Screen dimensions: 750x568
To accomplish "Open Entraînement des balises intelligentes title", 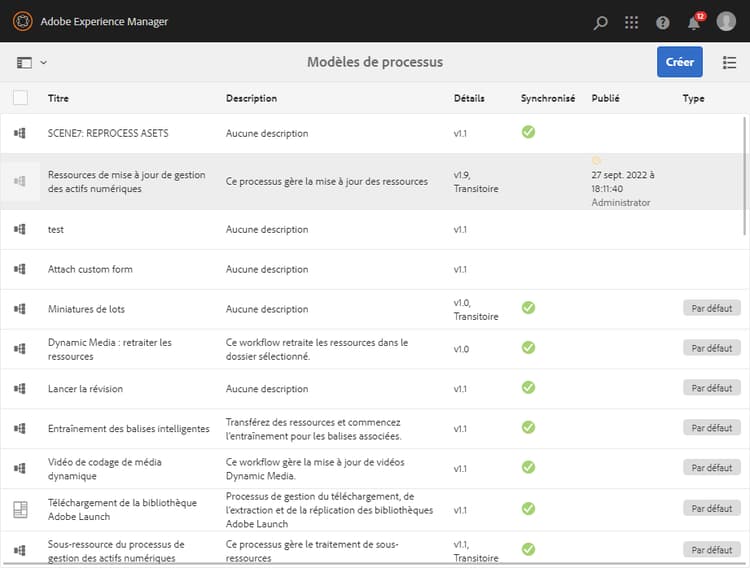I will tap(129, 428).
